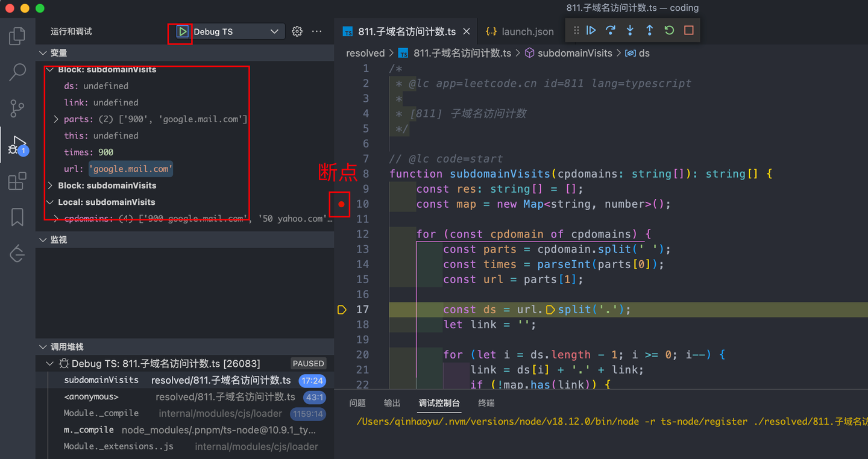Stop the debugger with red square icon
868x459 pixels.
(x=688, y=30)
